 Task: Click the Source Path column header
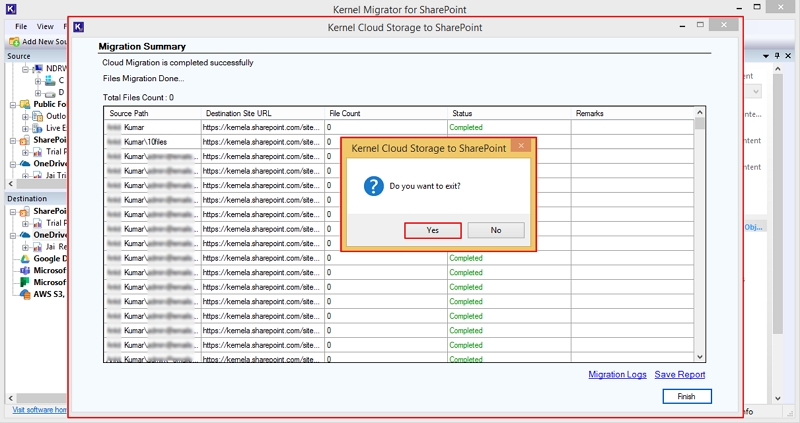[x=152, y=113]
